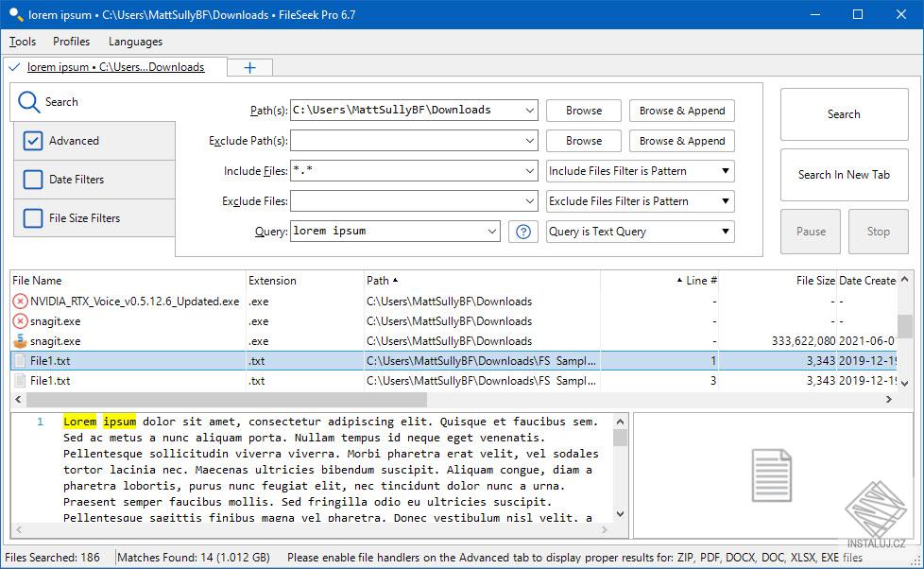Click the checkmark icon on lorem ipsum tab
This screenshot has width=924, height=569.
pyautogui.click(x=15, y=66)
